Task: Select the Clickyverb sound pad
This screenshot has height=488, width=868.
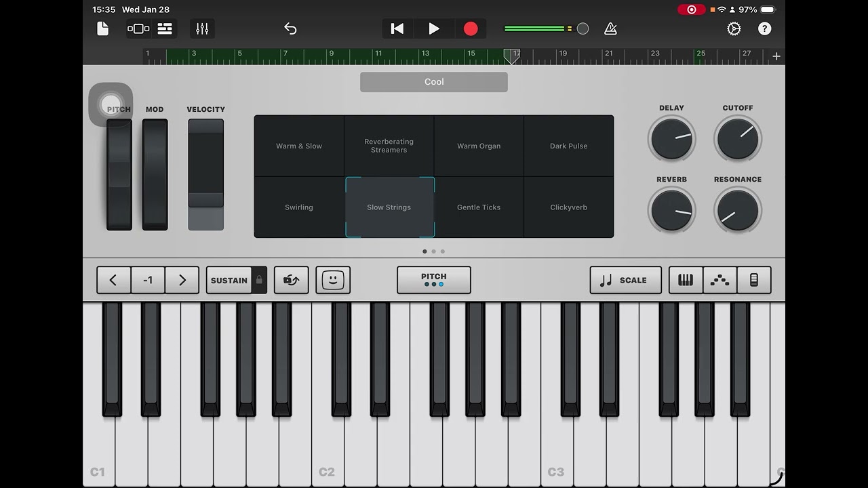Action: tap(569, 207)
